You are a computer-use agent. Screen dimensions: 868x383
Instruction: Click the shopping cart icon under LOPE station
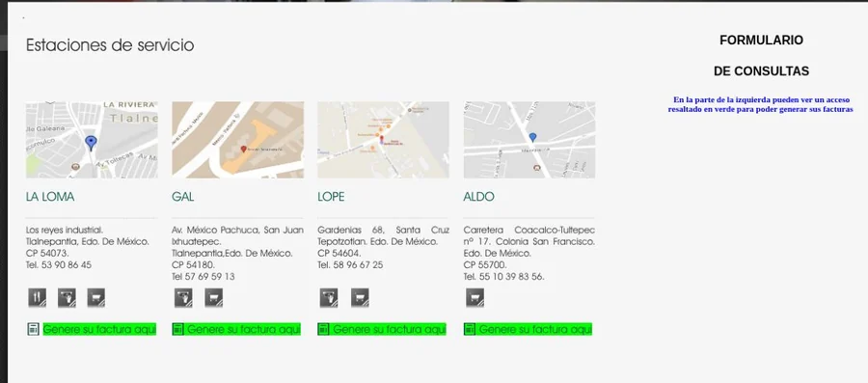360,298
